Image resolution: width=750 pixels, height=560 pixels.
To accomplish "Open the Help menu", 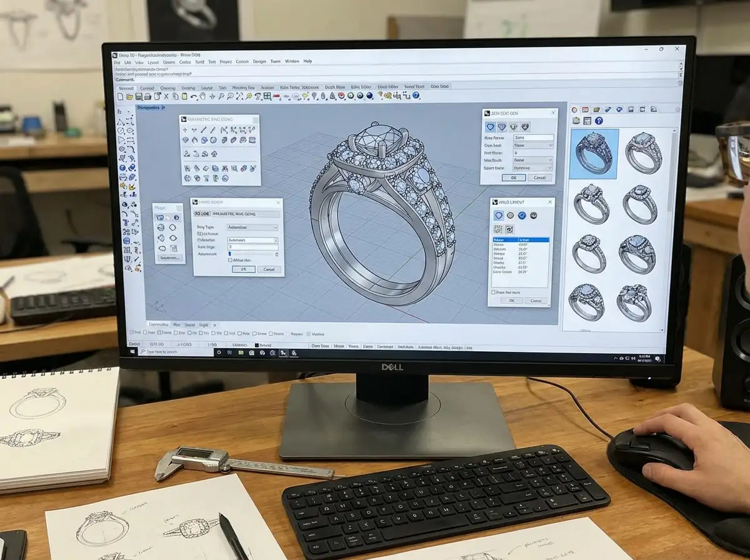I will [x=307, y=61].
